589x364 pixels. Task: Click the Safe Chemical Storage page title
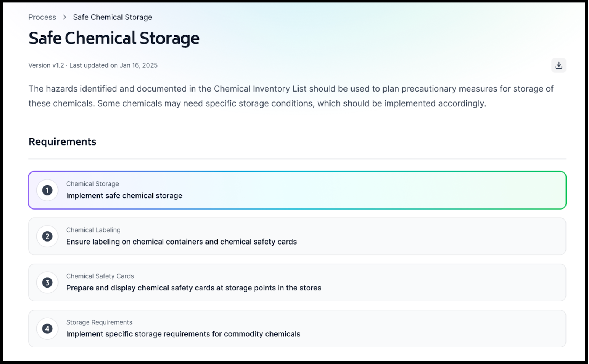114,38
